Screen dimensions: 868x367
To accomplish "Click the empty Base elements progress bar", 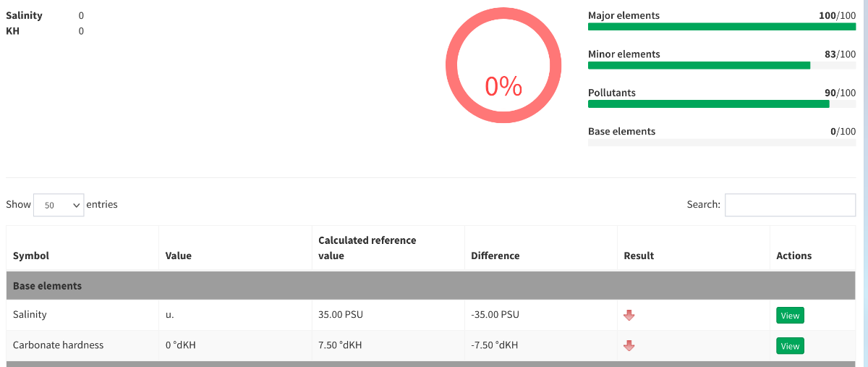I will pyautogui.click(x=721, y=143).
